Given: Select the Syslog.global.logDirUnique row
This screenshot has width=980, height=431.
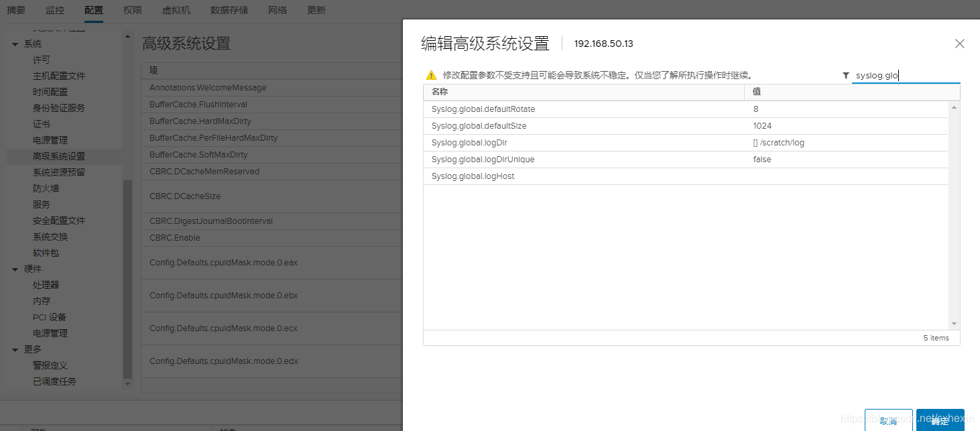Looking at the screenshot, I should point(686,160).
